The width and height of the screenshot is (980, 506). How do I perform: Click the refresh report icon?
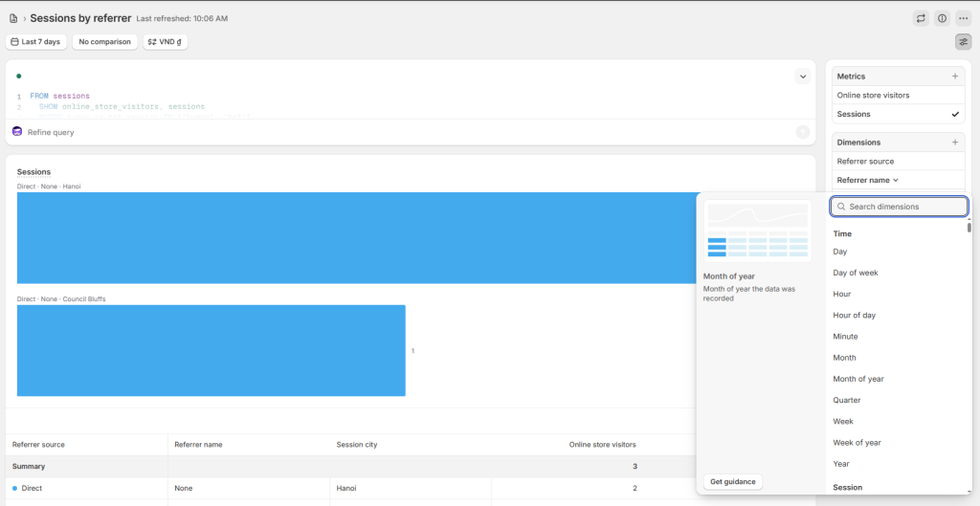(921, 18)
